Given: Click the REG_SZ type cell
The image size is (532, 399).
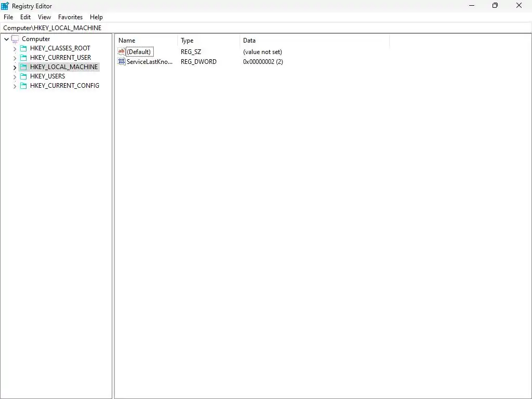Looking at the screenshot, I should (x=191, y=52).
